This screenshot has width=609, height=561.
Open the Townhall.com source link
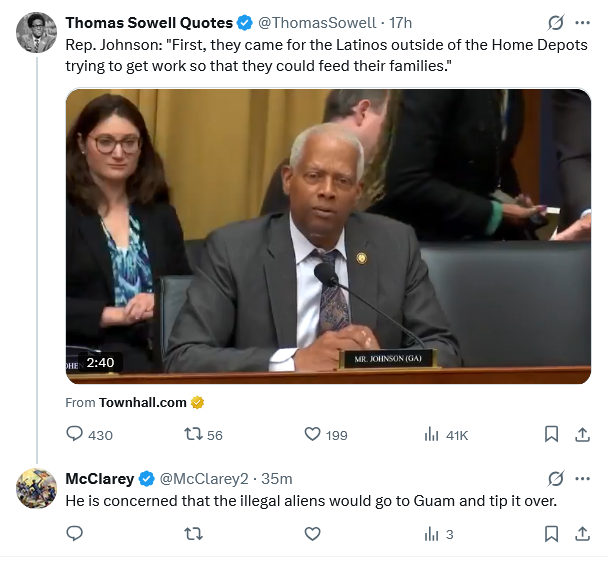point(143,402)
